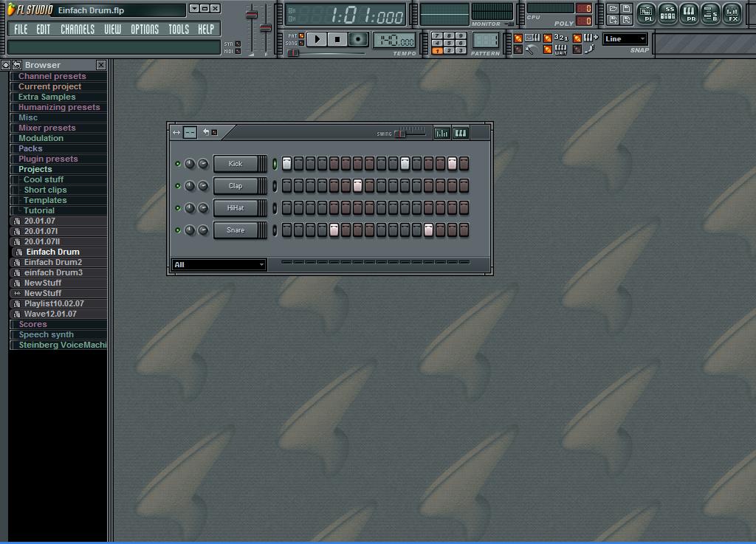Screen dimensions: 756x544
Task: Click the Record button in transport
Action: (x=358, y=40)
